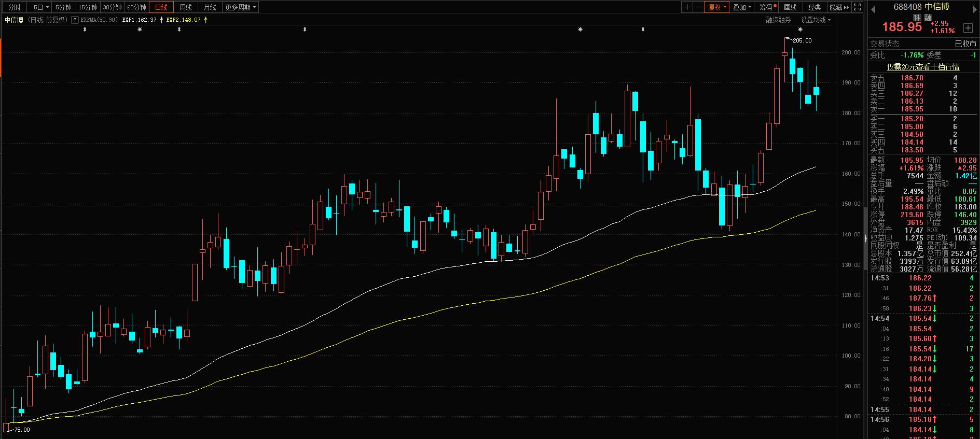Select the 卖五 186.70 ask row
Viewport: 980px width, 439px height.
coord(923,78)
